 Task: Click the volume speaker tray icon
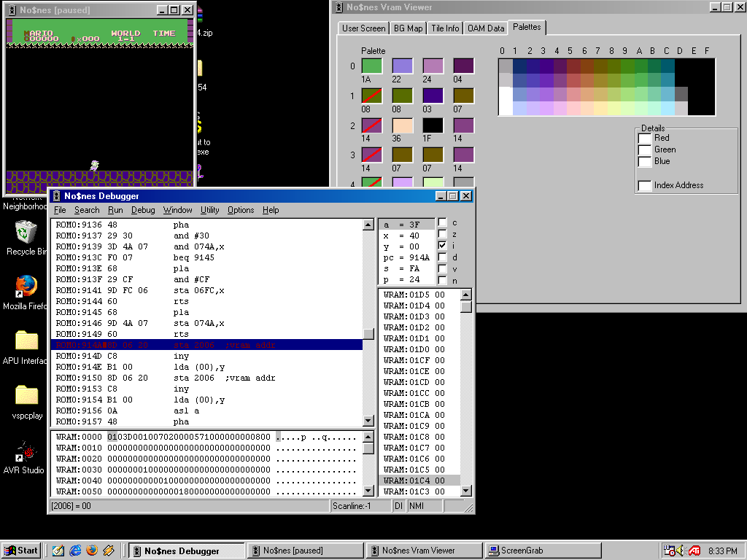coord(681,551)
